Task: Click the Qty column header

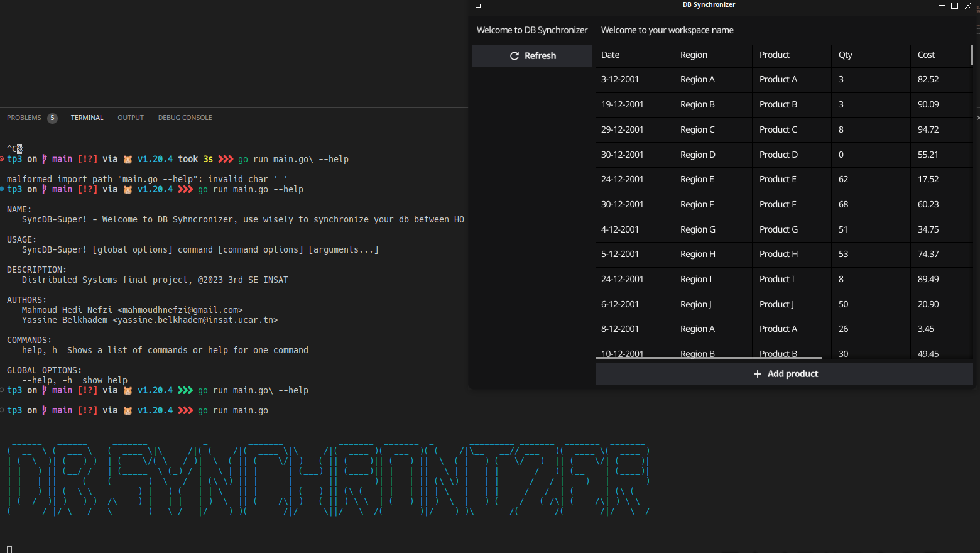Action: coord(871,55)
